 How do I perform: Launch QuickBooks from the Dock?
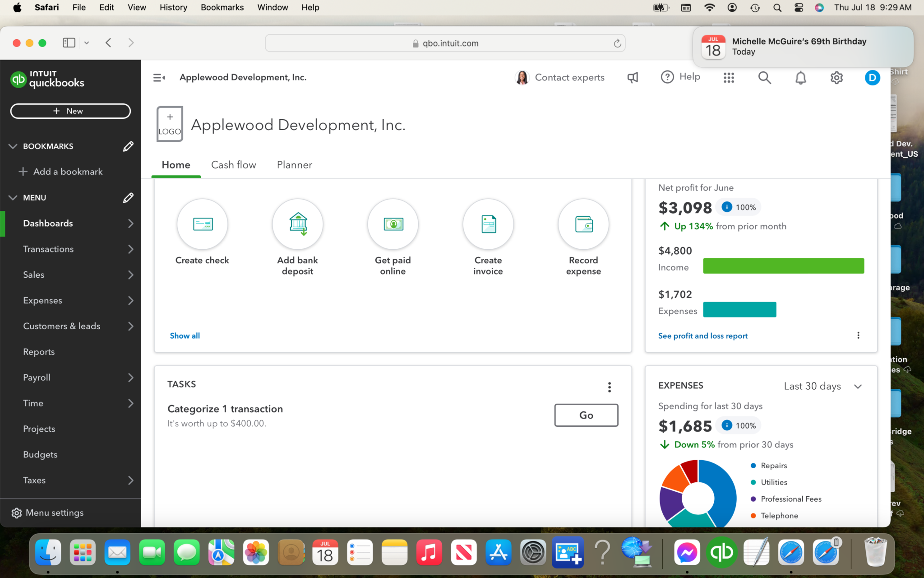[x=721, y=552]
